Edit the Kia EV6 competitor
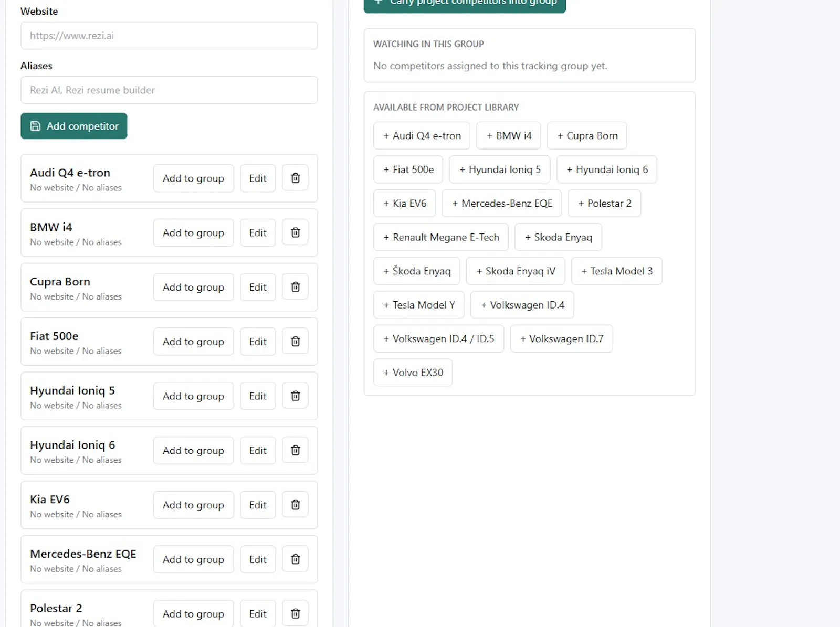This screenshot has height=627, width=840. (258, 505)
